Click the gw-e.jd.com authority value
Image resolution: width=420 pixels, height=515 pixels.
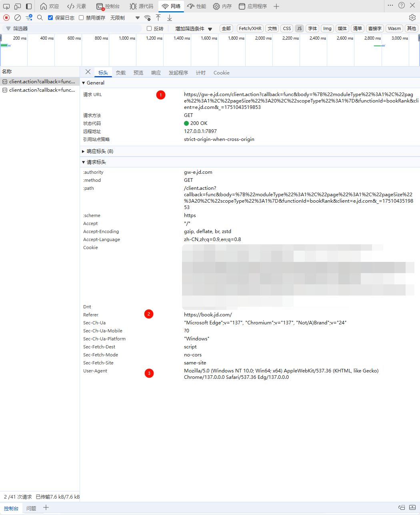coord(198,172)
